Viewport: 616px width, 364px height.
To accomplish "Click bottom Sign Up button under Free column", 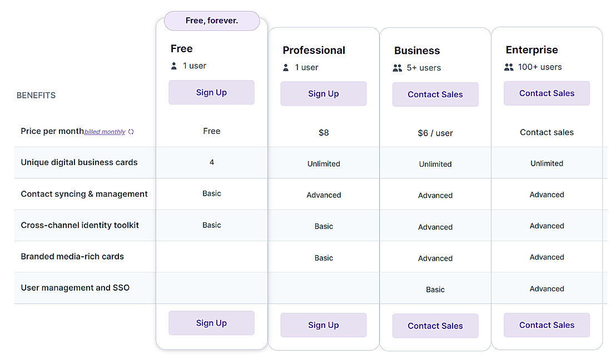I will point(211,322).
